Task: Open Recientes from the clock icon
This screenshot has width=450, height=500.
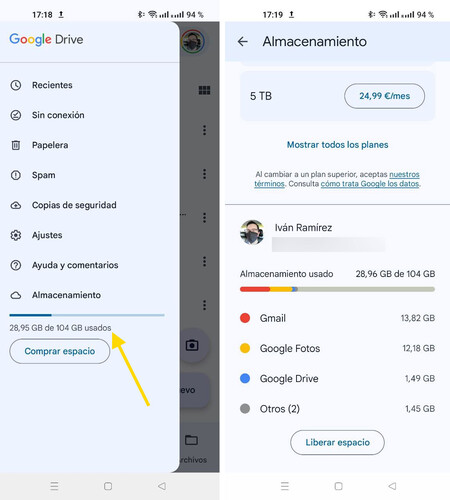Action: click(x=16, y=85)
